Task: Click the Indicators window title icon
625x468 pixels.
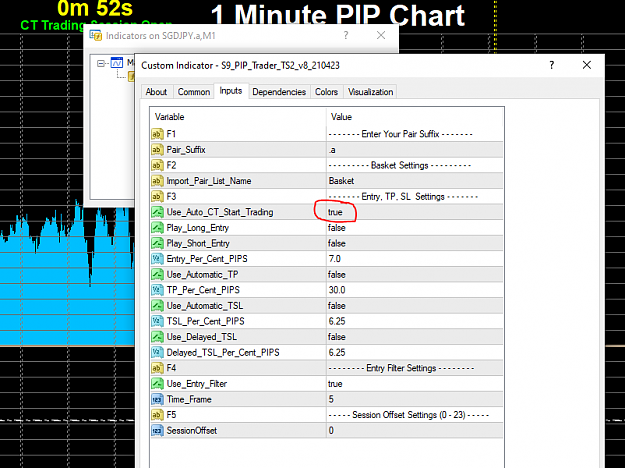Action: pyautogui.click(x=96, y=35)
